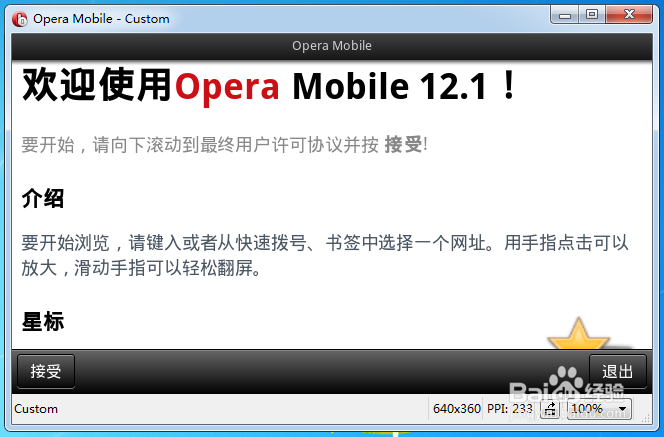Click the Custom profile label in status bar
664x437 pixels.
tap(36, 409)
